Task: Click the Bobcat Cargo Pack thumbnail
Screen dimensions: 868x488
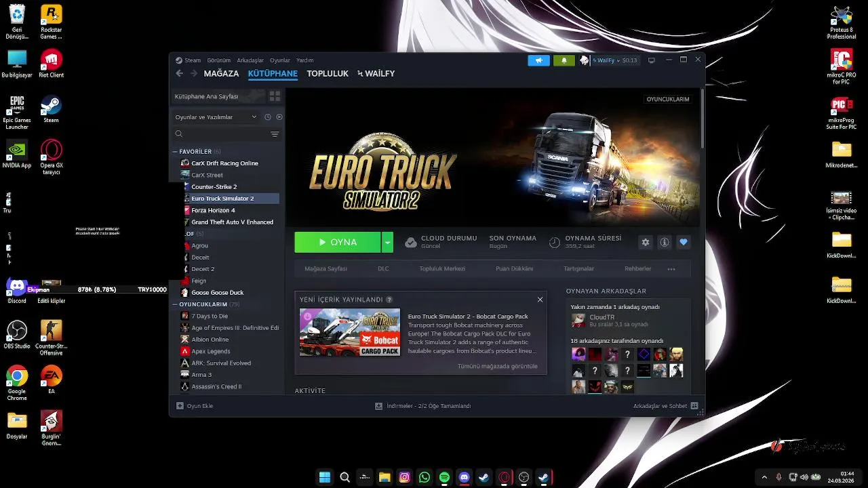Action: pyautogui.click(x=350, y=333)
